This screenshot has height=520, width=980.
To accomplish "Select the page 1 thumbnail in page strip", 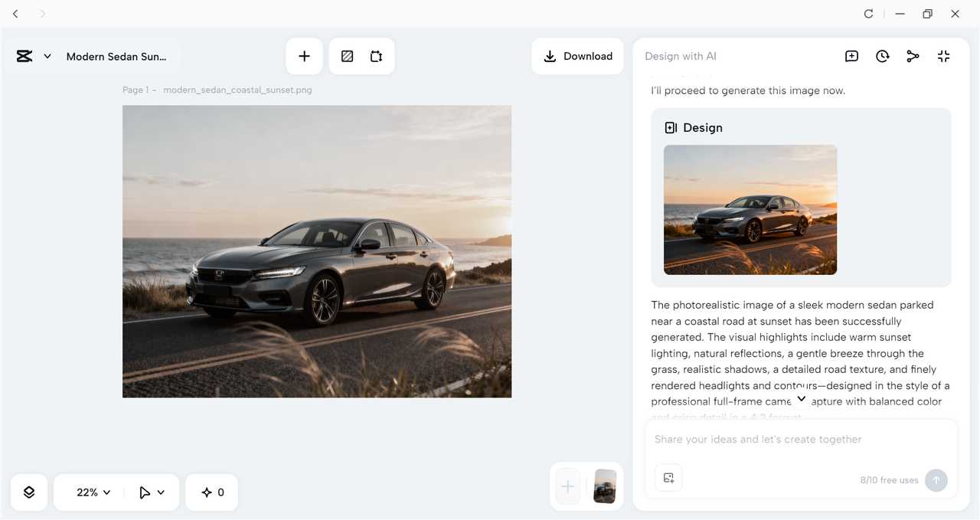I will click(x=605, y=486).
